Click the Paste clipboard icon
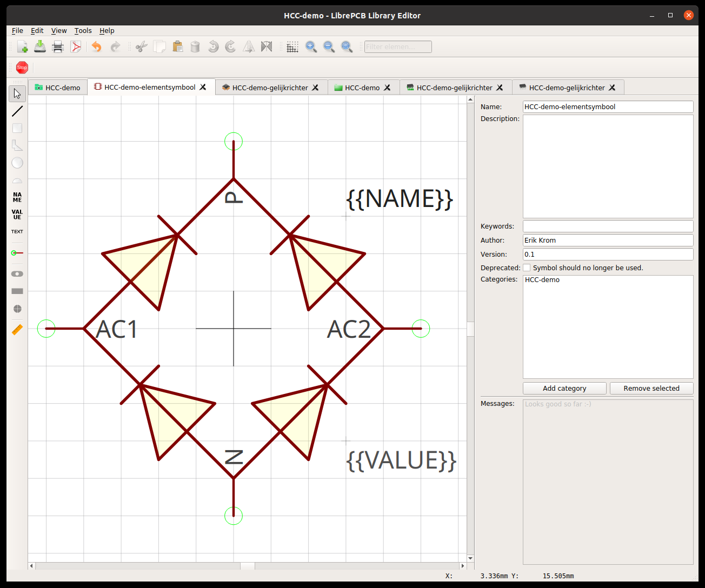This screenshot has width=705, height=588. tap(177, 47)
